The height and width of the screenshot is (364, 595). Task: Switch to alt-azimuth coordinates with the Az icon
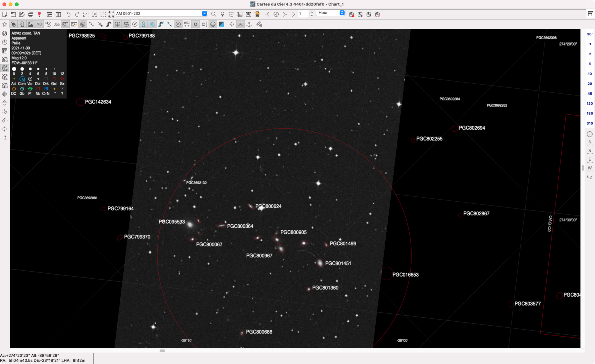tap(5, 68)
